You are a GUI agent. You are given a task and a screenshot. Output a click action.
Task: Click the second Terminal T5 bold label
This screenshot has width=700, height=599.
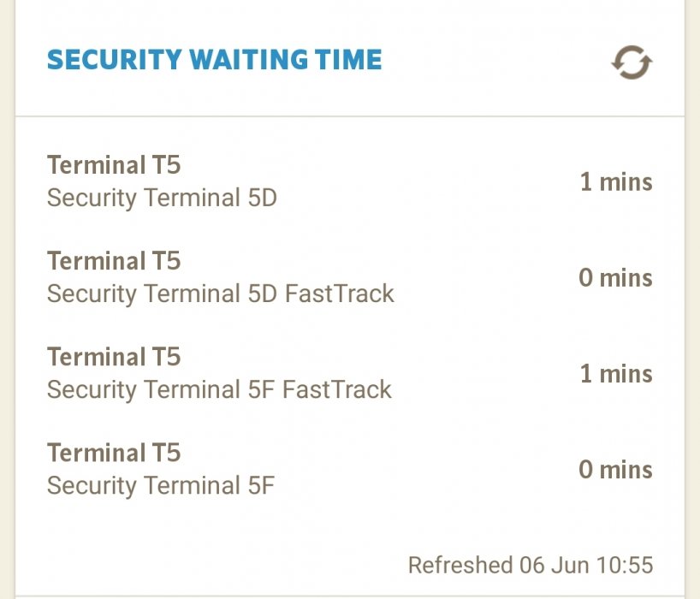(x=114, y=260)
